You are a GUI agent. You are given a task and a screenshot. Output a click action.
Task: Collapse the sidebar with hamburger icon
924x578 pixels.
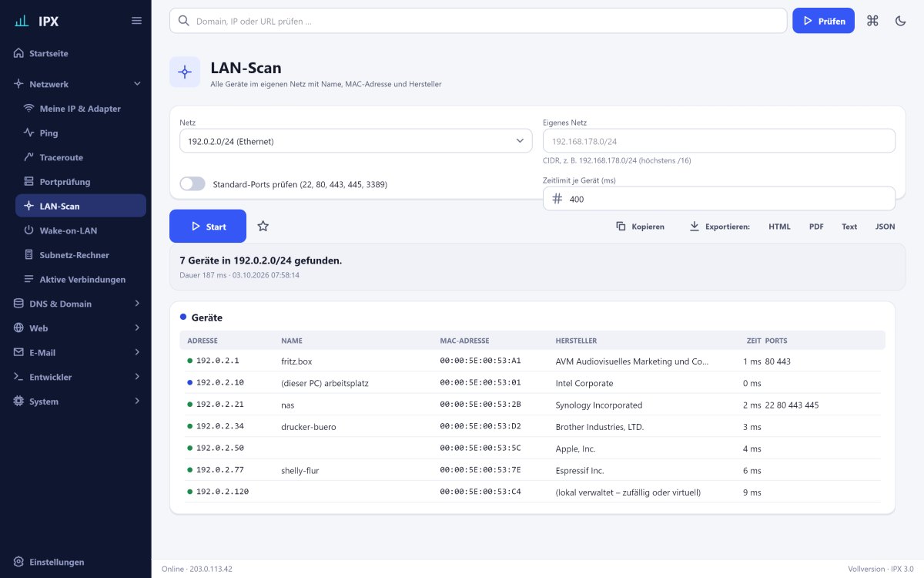click(136, 21)
